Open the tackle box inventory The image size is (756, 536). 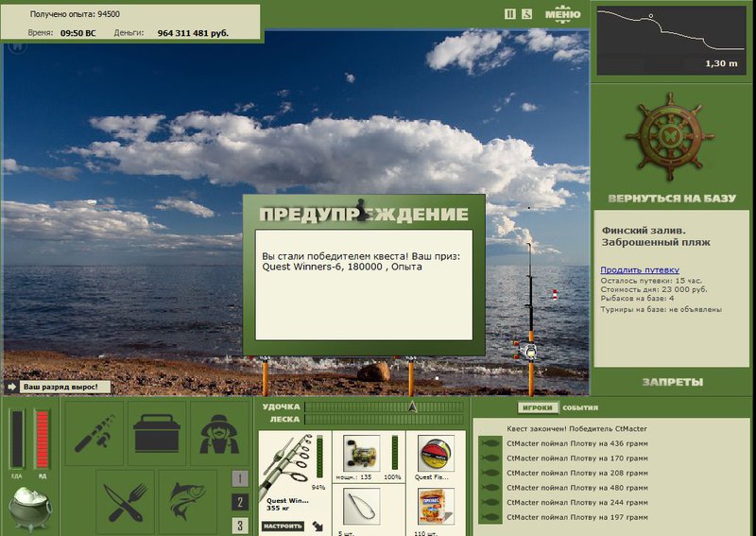click(x=156, y=434)
